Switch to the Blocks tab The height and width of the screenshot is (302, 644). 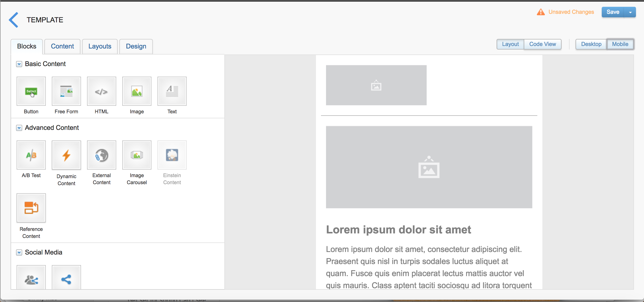(x=27, y=46)
